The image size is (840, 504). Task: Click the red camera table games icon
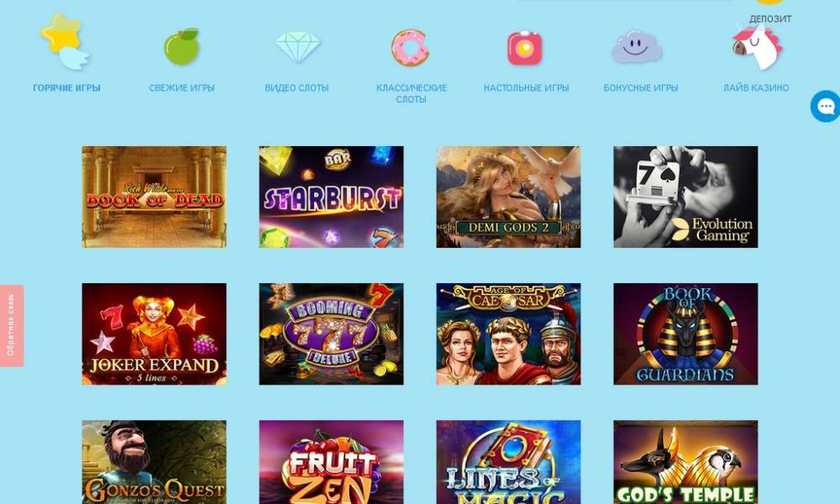[525, 48]
